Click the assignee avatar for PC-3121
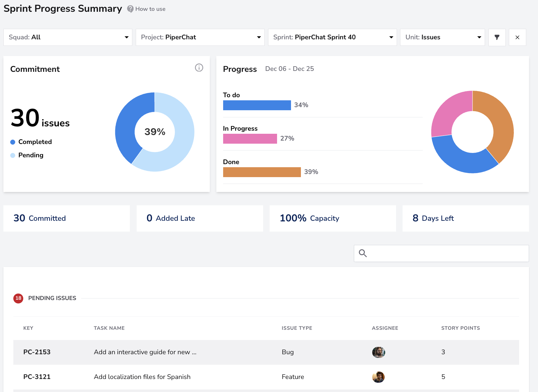The image size is (538, 392). pos(378,377)
